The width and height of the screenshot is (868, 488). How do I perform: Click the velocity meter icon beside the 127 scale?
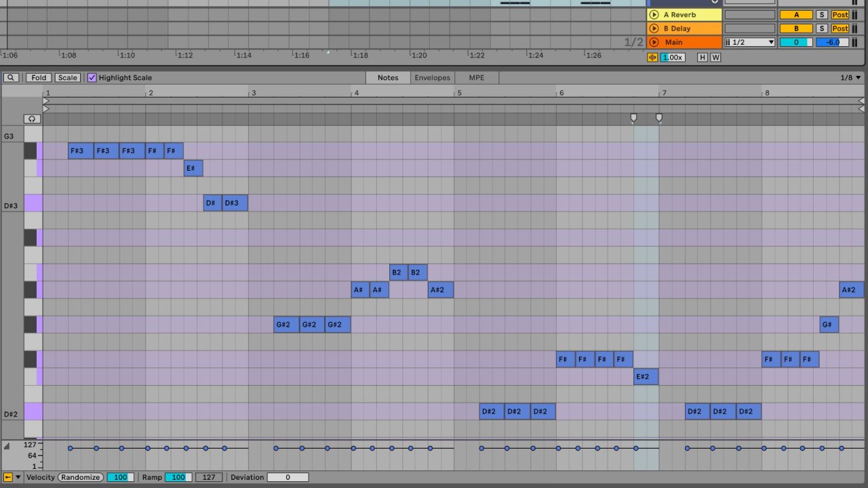pyautogui.click(x=6, y=447)
